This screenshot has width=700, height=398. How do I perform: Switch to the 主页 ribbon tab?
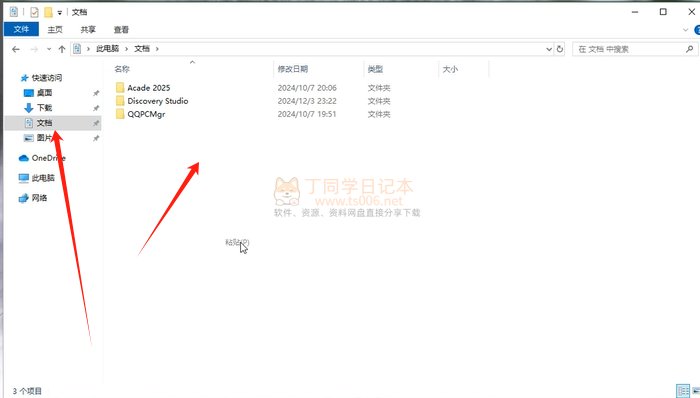pyautogui.click(x=55, y=29)
